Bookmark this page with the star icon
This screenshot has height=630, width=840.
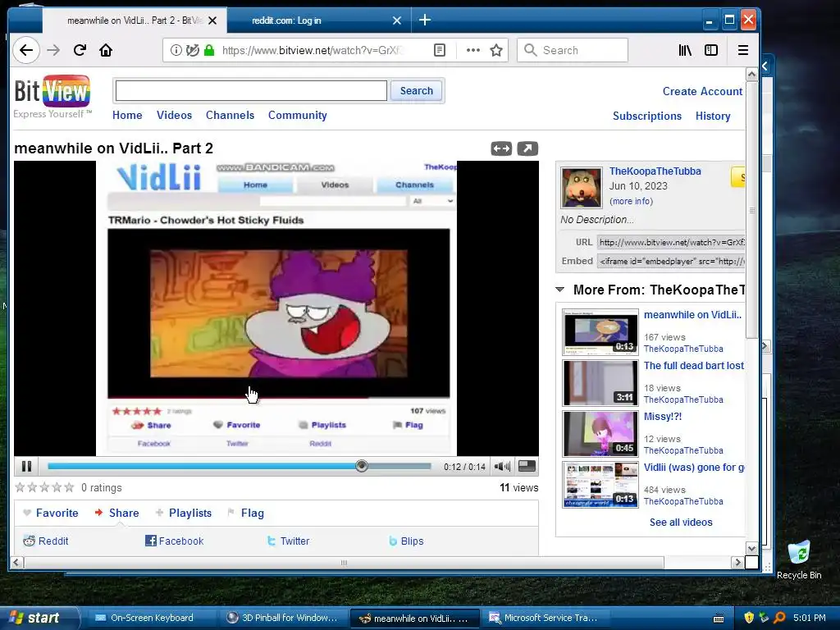click(496, 50)
